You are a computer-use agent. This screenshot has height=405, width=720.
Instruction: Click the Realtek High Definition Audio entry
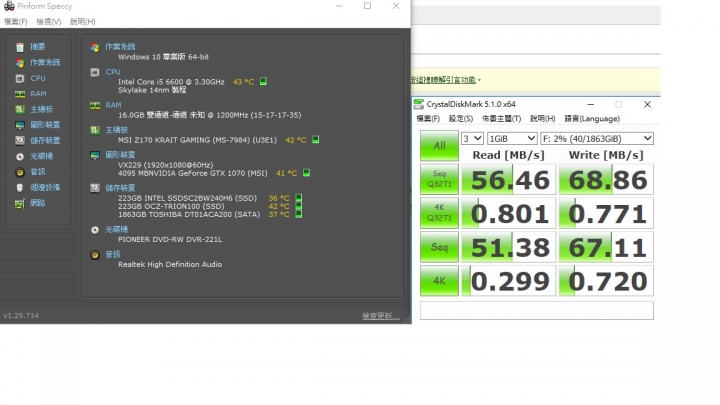[x=170, y=264]
